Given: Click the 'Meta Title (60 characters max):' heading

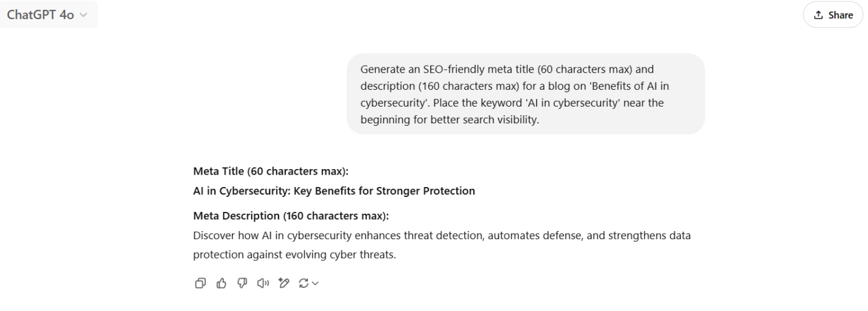Looking at the screenshot, I should 270,172.
